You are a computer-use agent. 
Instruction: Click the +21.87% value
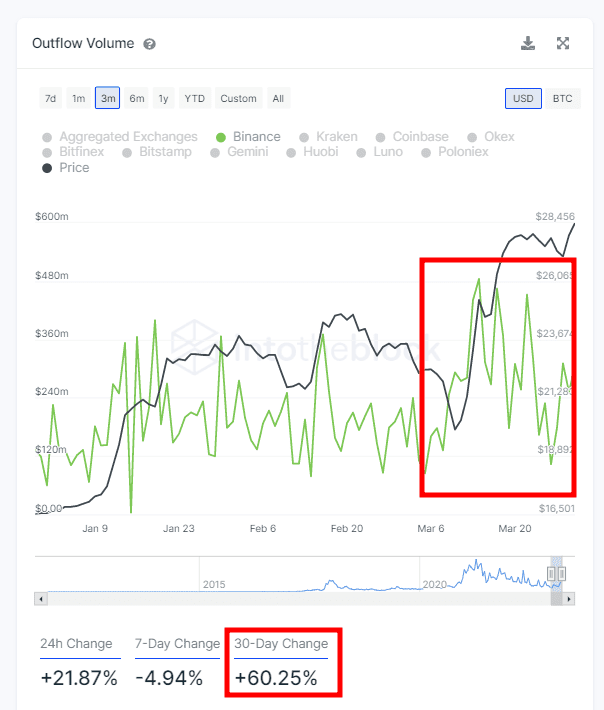pyautogui.click(x=79, y=678)
